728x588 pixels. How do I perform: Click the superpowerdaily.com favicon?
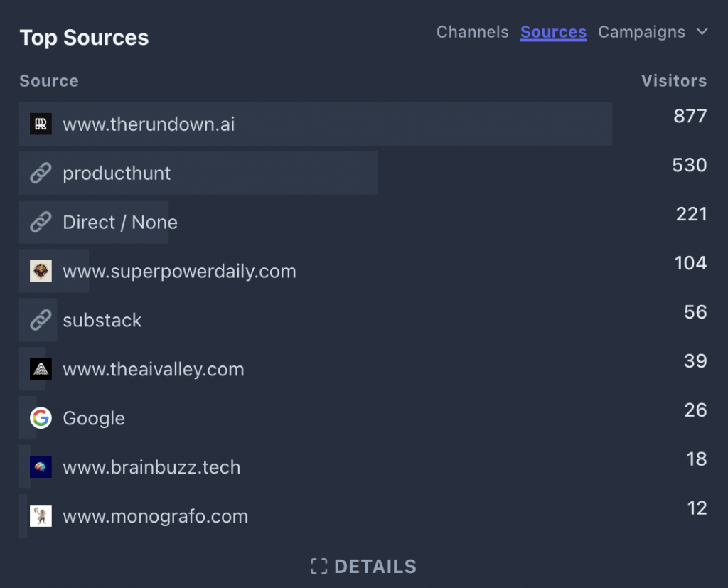41,271
